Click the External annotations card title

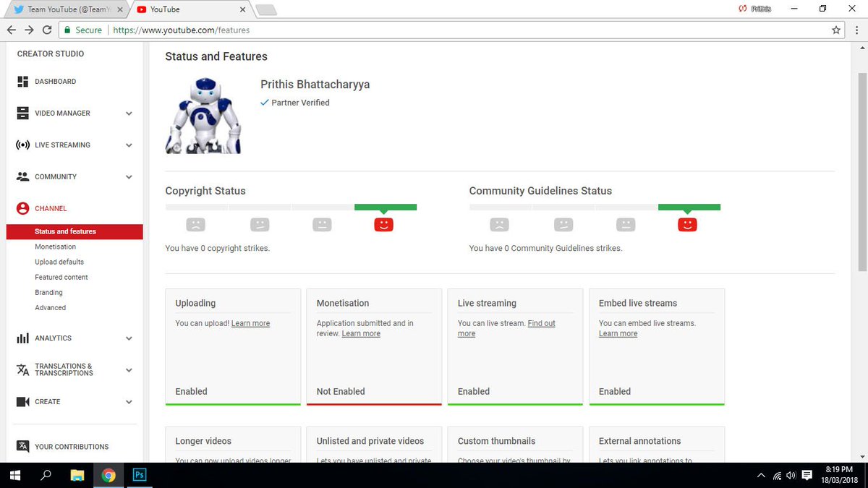(640, 441)
